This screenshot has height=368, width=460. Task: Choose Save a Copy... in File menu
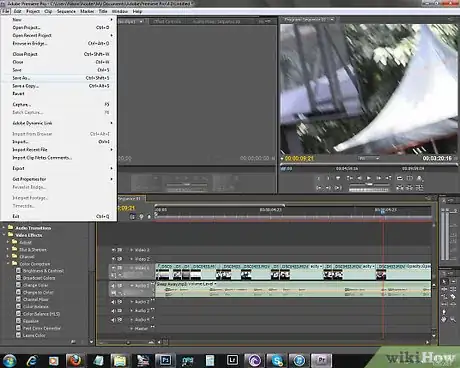tap(58, 86)
